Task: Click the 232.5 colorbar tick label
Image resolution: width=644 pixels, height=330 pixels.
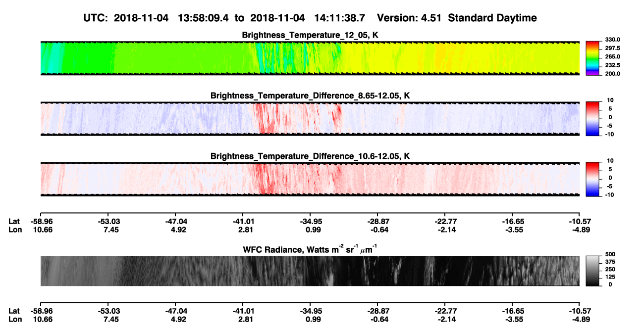Action: tap(612, 65)
